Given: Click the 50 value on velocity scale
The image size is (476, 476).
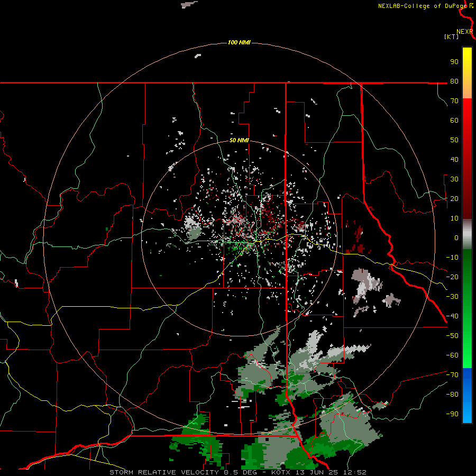Looking at the screenshot, I should click(454, 140).
